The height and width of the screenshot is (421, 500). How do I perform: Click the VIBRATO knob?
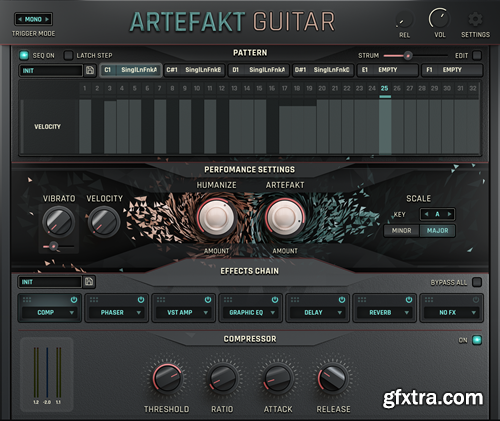pos(59,222)
